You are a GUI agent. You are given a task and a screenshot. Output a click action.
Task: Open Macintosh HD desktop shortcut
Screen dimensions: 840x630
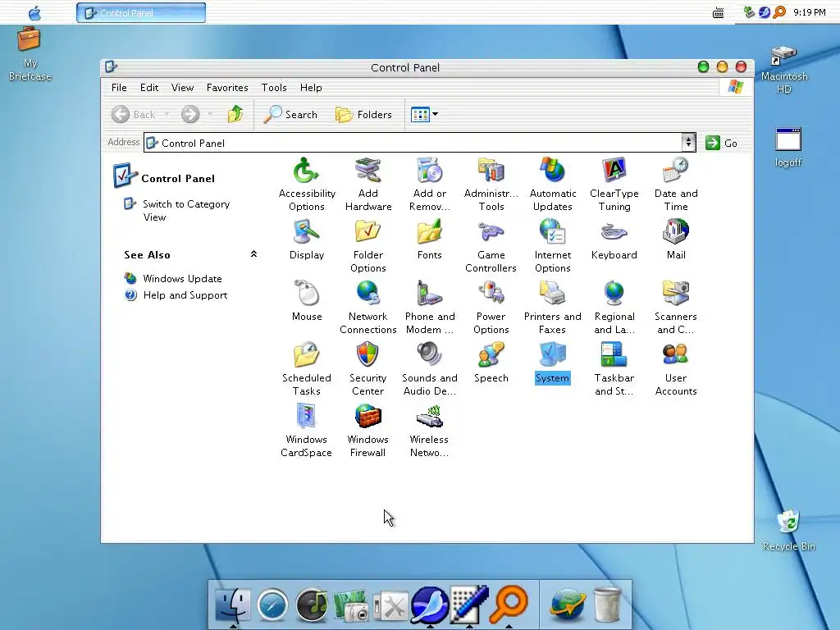click(784, 71)
